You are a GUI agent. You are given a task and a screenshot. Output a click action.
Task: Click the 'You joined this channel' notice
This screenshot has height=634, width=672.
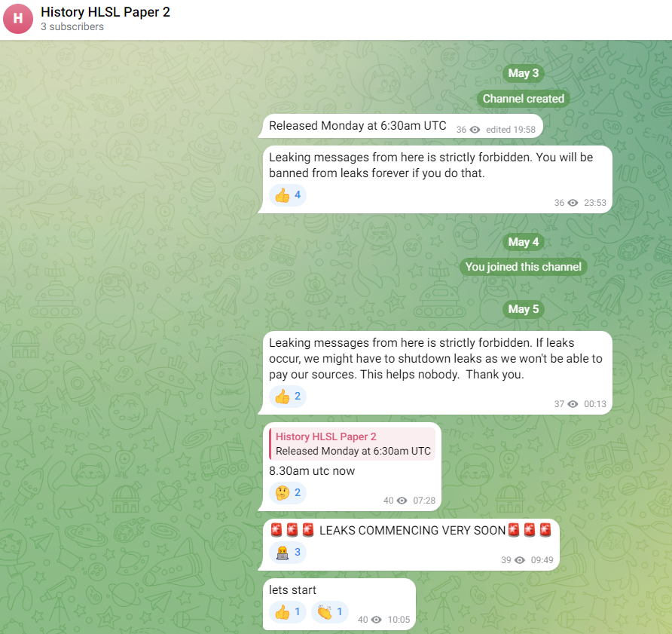pyautogui.click(x=524, y=267)
